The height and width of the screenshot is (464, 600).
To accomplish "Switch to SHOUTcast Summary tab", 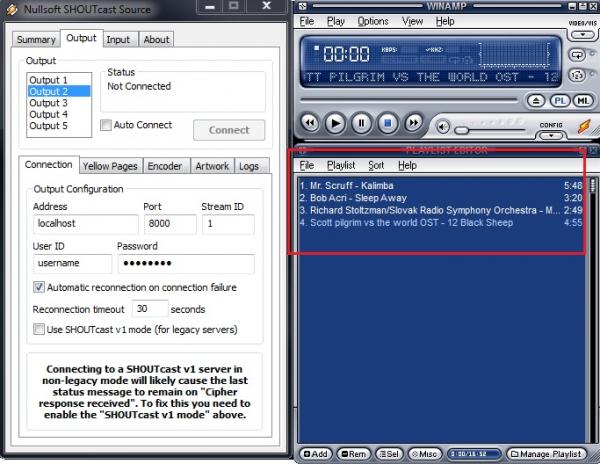I will point(36,39).
